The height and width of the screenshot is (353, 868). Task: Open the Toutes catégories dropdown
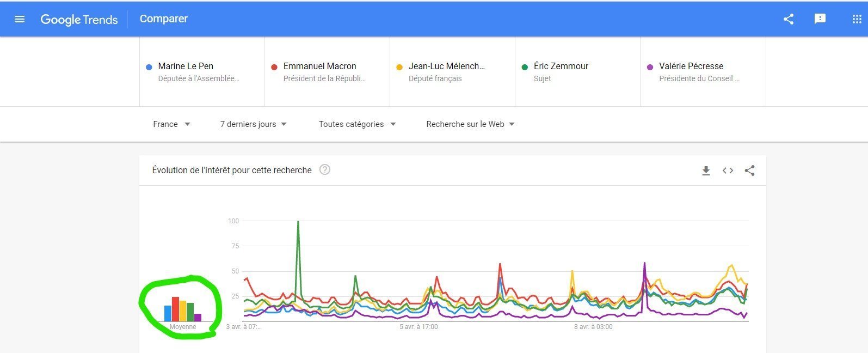coord(357,124)
